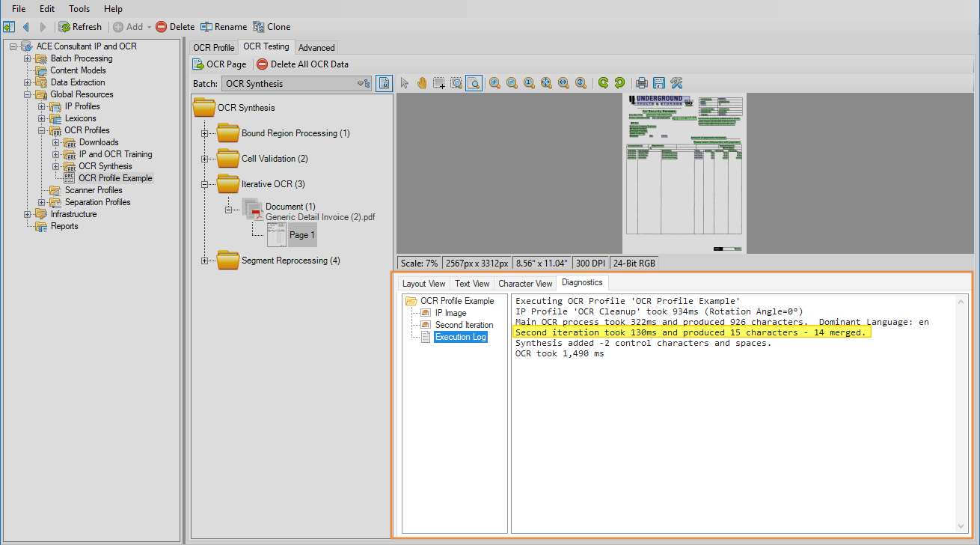Switch to the Text View tab
This screenshot has height=545, width=980.
(472, 284)
